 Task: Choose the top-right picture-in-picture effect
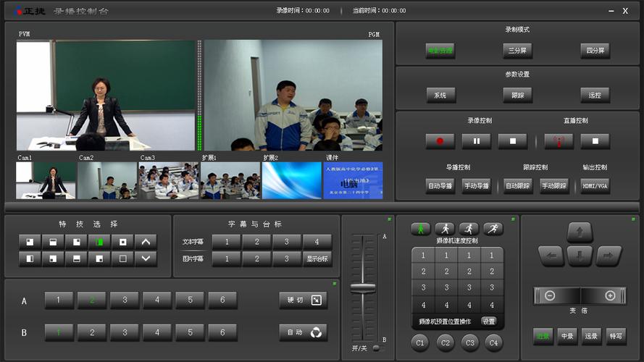click(76, 242)
